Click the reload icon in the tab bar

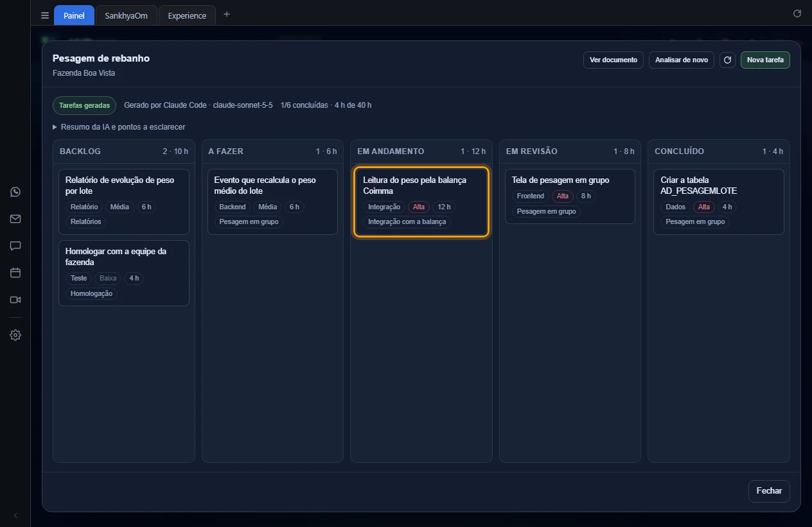pyautogui.click(x=797, y=13)
